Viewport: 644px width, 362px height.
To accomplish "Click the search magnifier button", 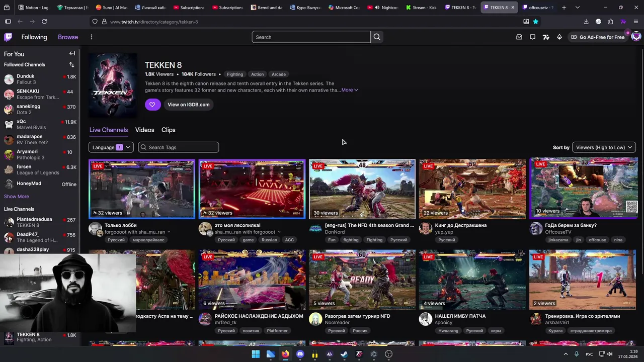I will point(377,37).
